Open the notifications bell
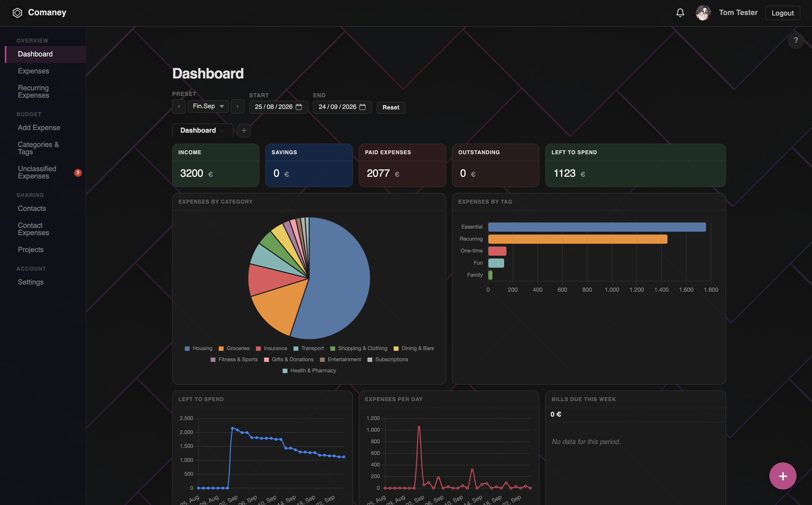Viewport: 812px width, 505px height. 680,13
